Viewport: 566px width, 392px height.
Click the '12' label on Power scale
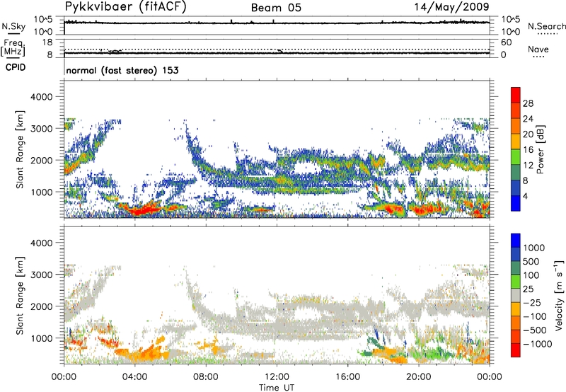(x=528, y=166)
